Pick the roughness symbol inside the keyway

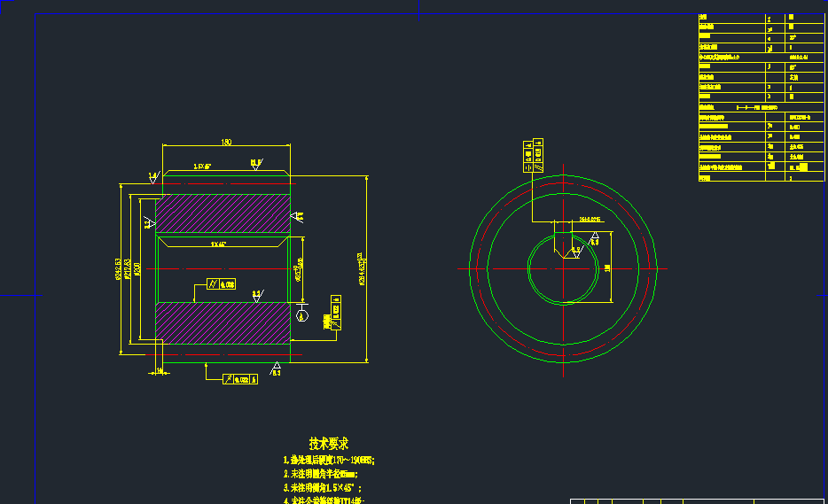(x=576, y=252)
